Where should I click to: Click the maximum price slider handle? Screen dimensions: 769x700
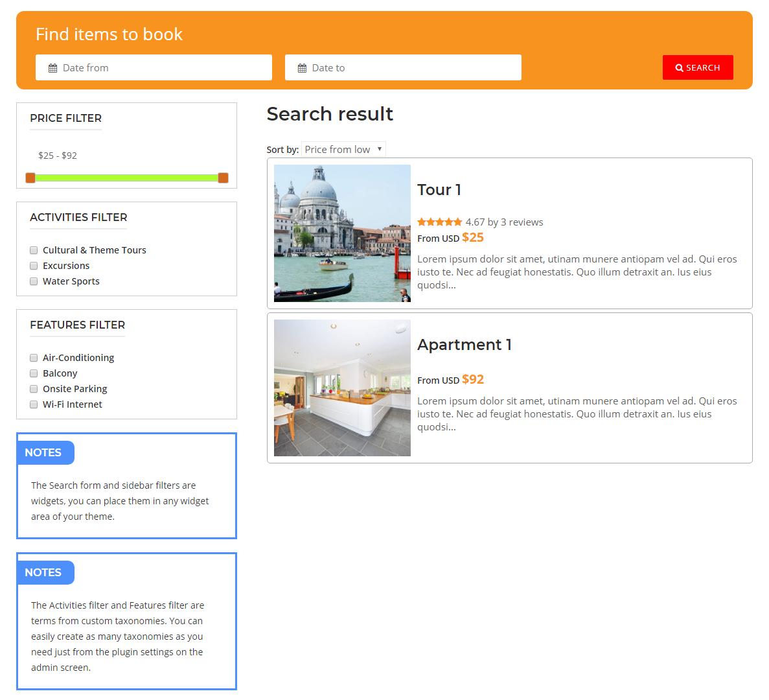click(223, 178)
